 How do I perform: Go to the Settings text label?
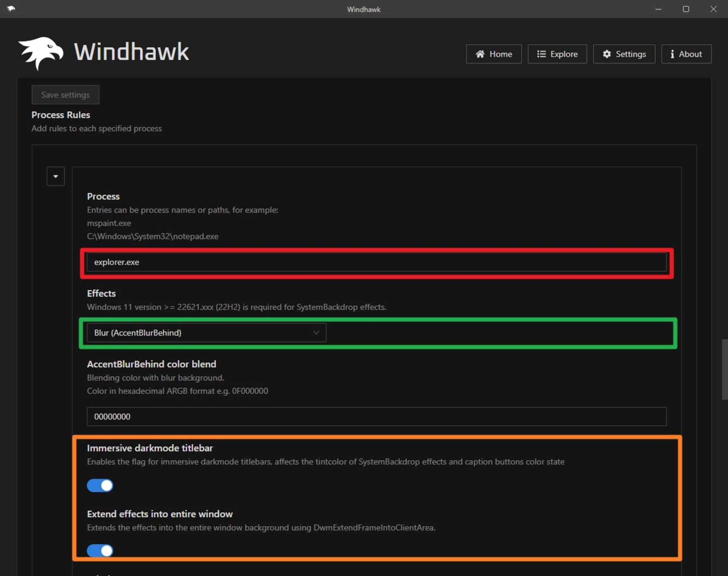click(631, 54)
